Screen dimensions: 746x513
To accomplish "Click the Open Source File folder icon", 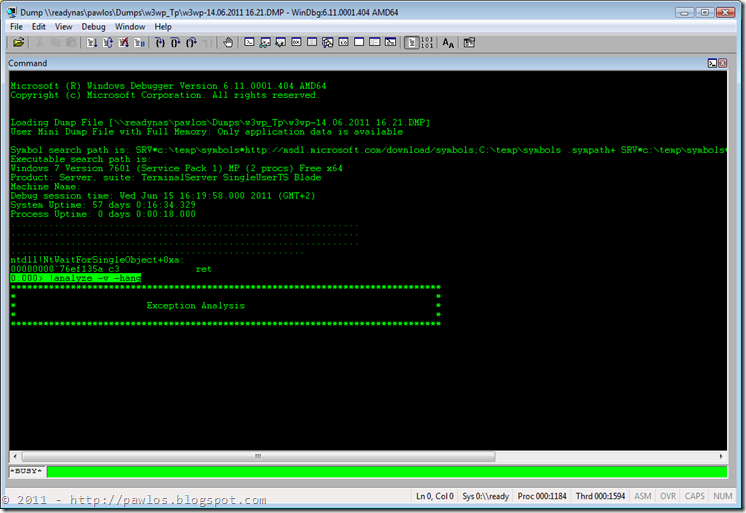I will (19, 43).
